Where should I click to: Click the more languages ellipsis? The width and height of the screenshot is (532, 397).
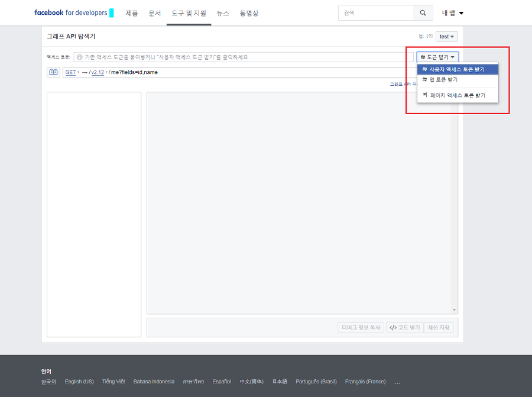tap(397, 383)
